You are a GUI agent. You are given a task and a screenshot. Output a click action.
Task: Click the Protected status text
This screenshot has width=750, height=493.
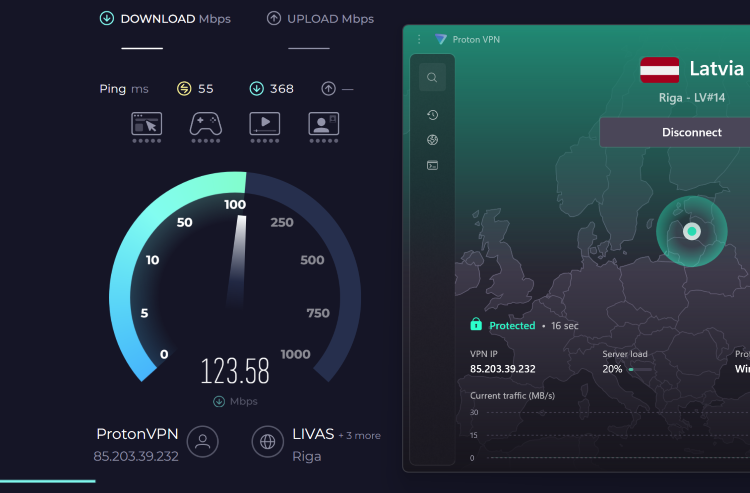tap(512, 326)
